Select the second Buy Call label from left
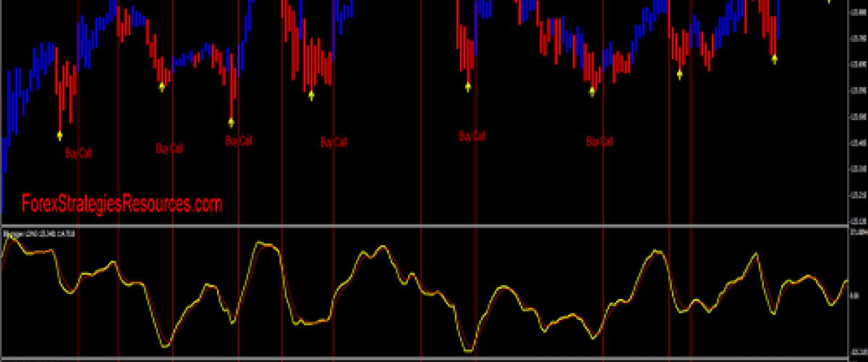Image resolution: width=868 pixels, height=362 pixels. (169, 148)
